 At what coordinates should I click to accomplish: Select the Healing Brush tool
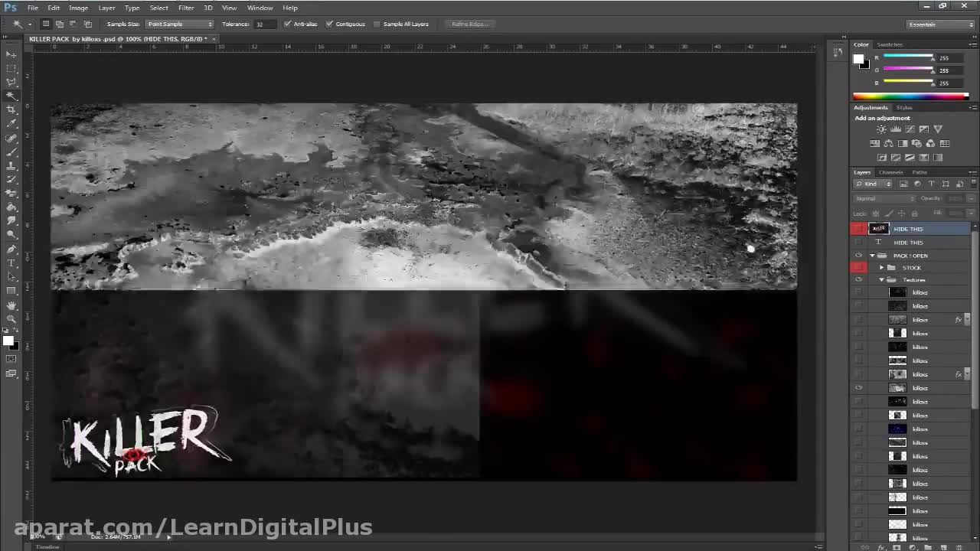coord(11,138)
